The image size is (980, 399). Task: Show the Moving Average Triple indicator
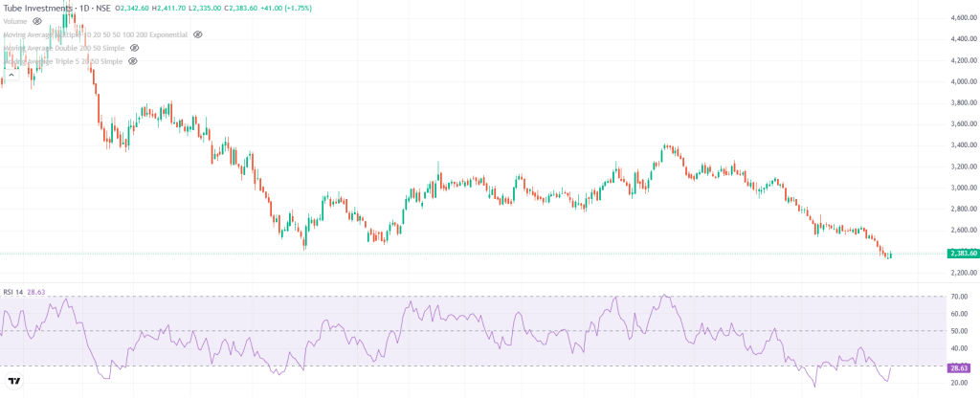point(132,60)
